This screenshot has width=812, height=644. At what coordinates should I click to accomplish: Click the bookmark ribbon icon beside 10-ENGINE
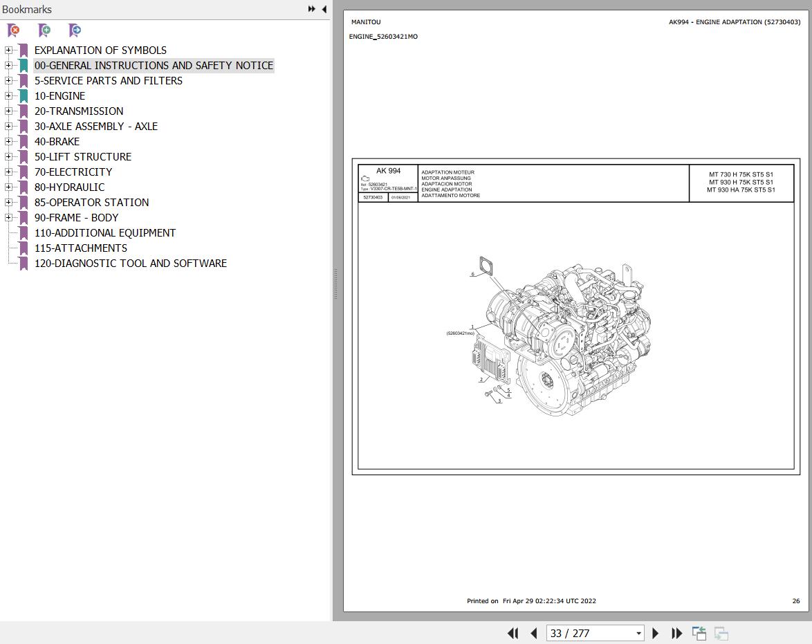[24, 96]
